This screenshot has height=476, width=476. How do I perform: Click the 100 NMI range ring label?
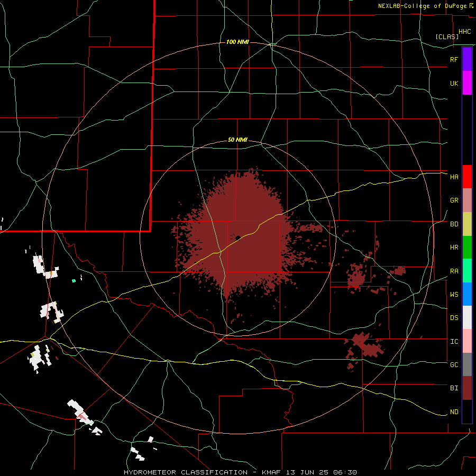(237, 42)
